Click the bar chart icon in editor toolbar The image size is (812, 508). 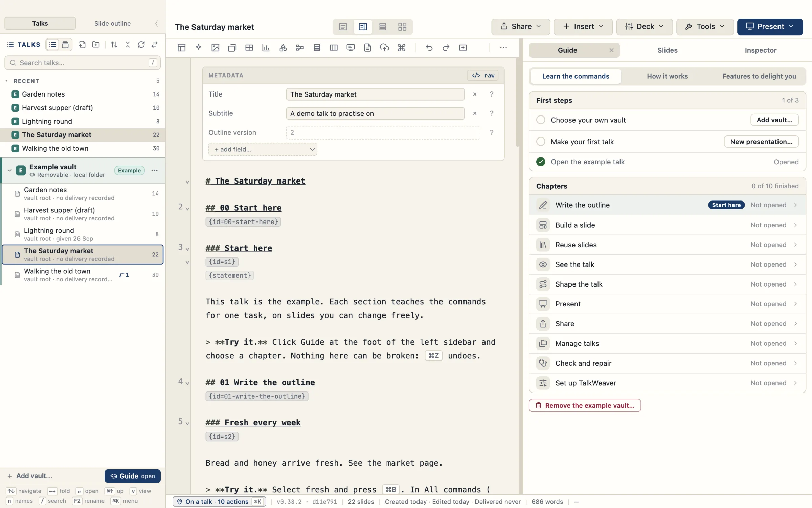[x=266, y=48]
